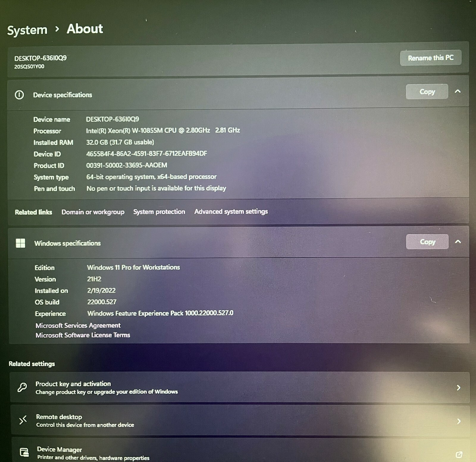The height and width of the screenshot is (462, 476).
Task: Select System type value 64-bit operating system
Action: click(151, 177)
